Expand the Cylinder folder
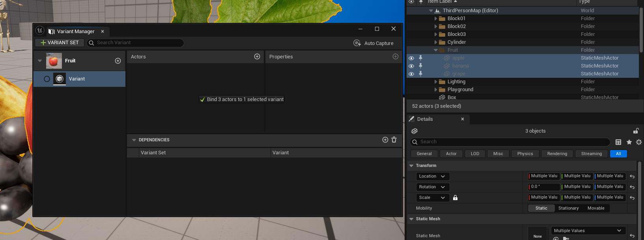 click(x=436, y=42)
